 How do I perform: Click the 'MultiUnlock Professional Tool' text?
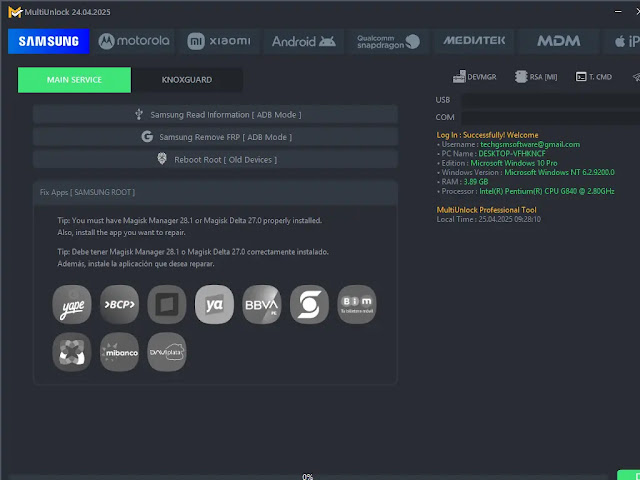487,210
